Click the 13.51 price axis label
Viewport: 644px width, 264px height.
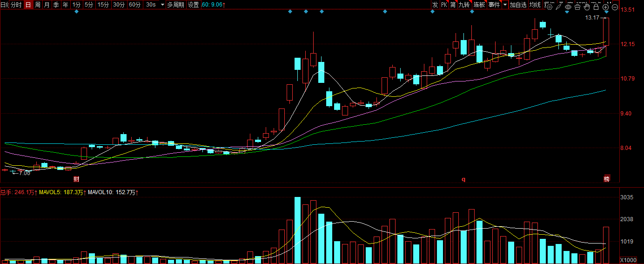(x=629, y=10)
